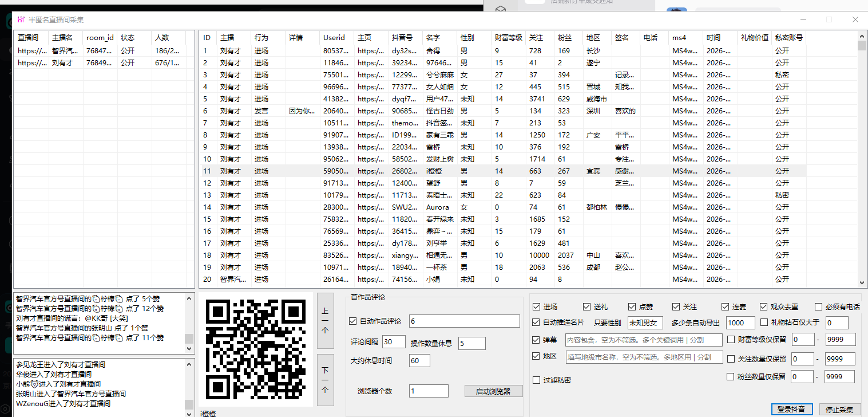Uncheck the 点赞 option
This screenshot has height=417, width=868.
(x=632, y=307)
